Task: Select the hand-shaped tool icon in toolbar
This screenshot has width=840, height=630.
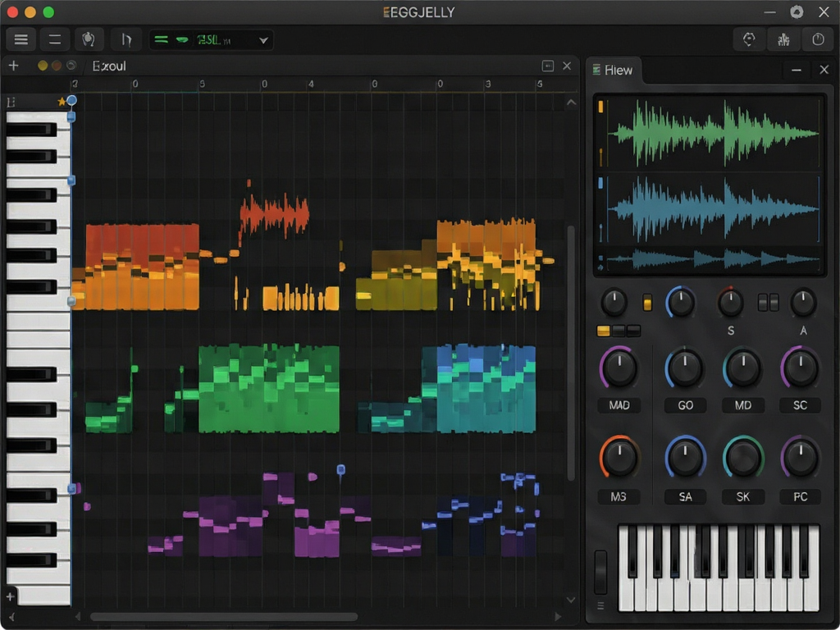Action: (x=89, y=39)
